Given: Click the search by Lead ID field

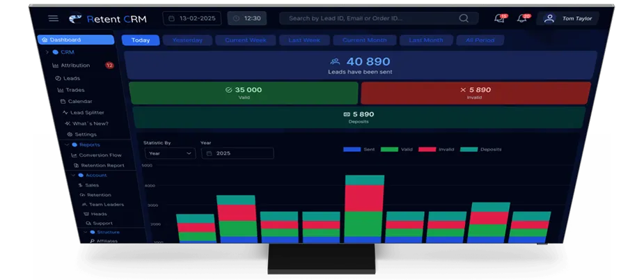Looking at the screenshot, I should point(379,18).
